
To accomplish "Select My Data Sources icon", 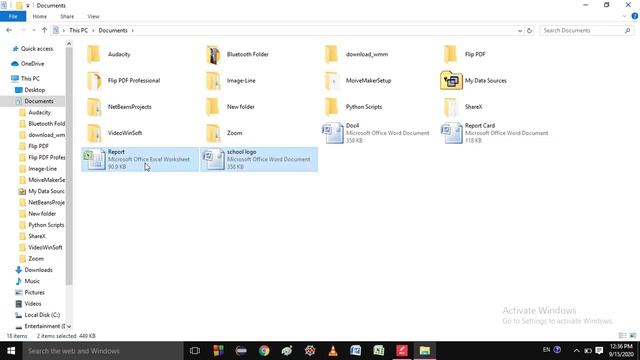I will click(451, 80).
